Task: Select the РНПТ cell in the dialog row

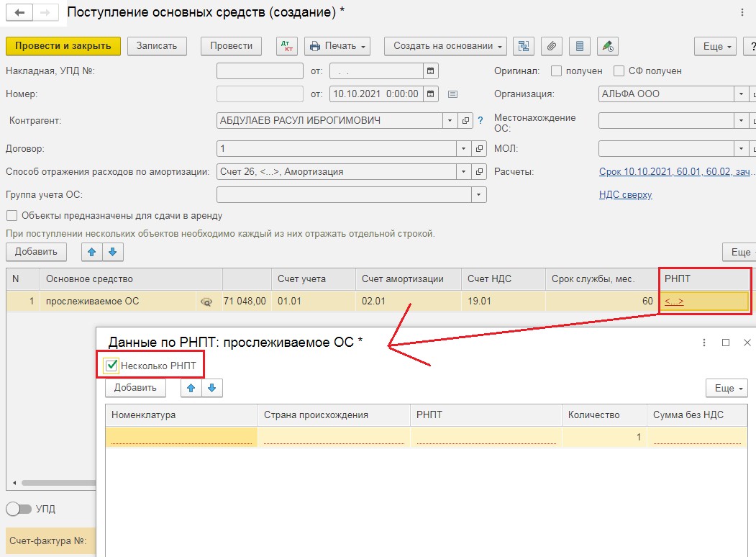Action: click(x=486, y=437)
